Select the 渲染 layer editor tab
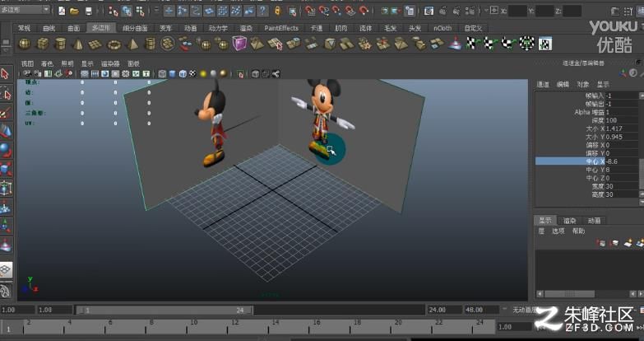This screenshot has height=341, width=644. 570,221
